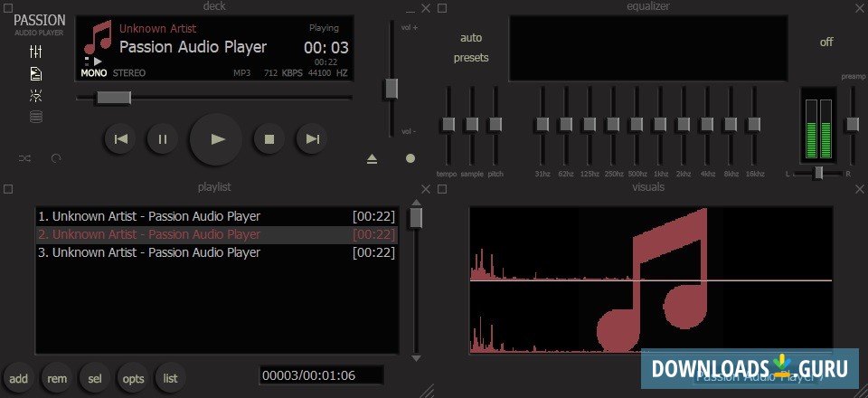Click the 8khz band slider
This screenshot has width=868, height=398.
pos(731,125)
